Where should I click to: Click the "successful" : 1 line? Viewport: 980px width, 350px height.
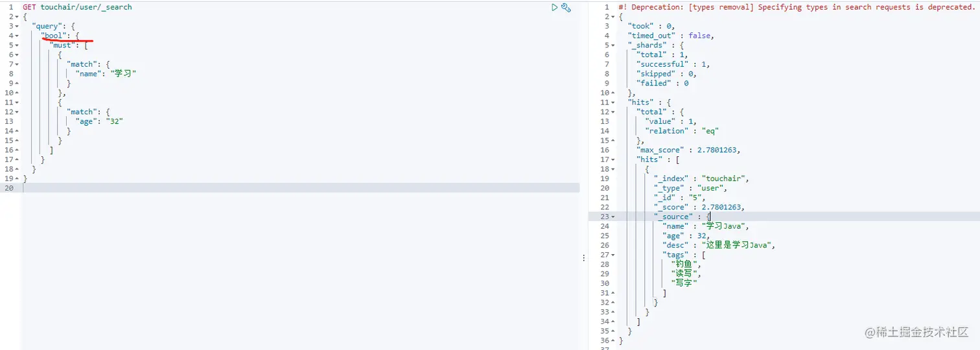673,64
